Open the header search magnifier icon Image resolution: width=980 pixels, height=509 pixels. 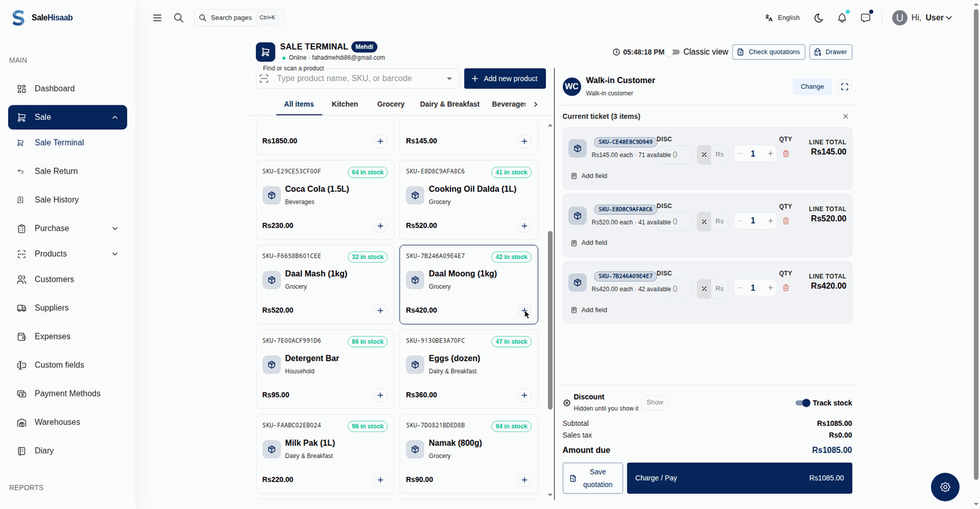(179, 18)
